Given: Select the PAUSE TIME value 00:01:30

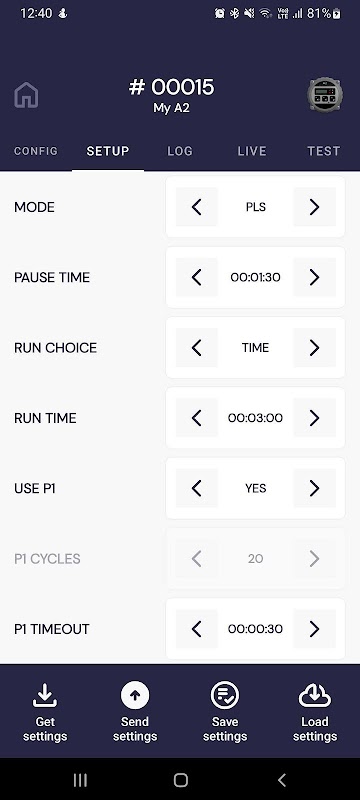Looking at the screenshot, I should coord(255,277).
